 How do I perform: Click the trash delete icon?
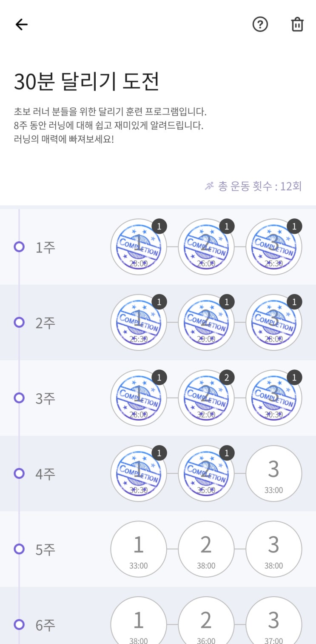click(297, 25)
